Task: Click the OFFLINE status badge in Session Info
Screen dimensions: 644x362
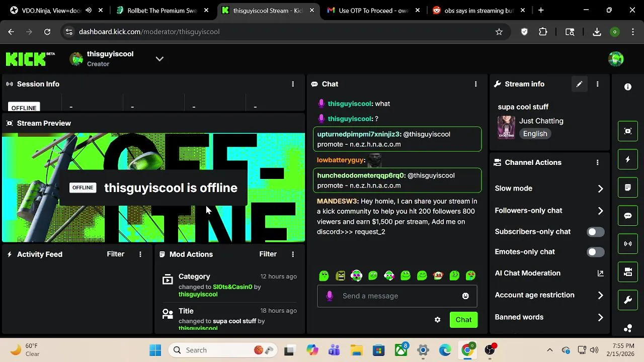Action: point(24,108)
